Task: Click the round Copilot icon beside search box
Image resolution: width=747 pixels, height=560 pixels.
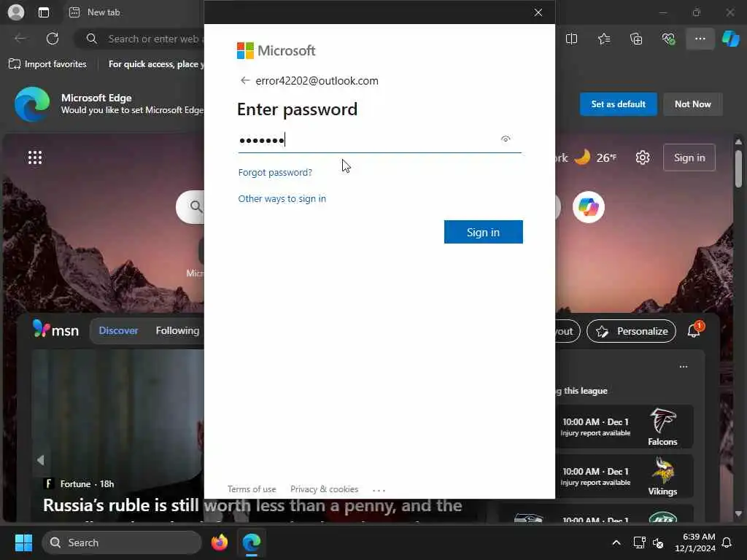Action: click(x=589, y=207)
